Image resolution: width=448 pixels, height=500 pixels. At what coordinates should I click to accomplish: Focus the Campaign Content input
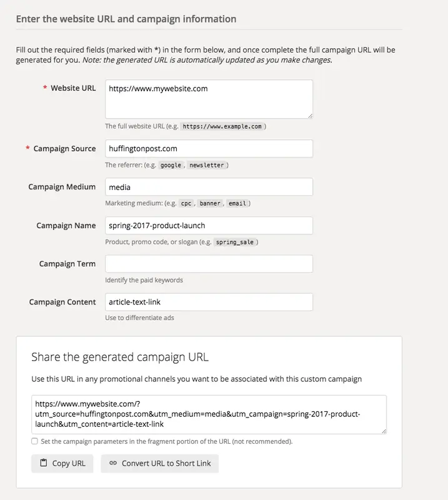coord(209,302)
